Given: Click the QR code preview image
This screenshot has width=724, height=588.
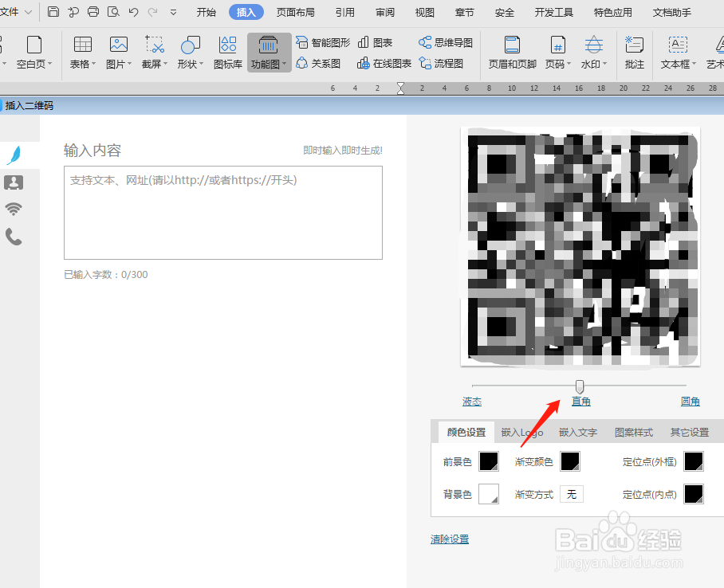Looking at the screenshot, I should point(580,246).
